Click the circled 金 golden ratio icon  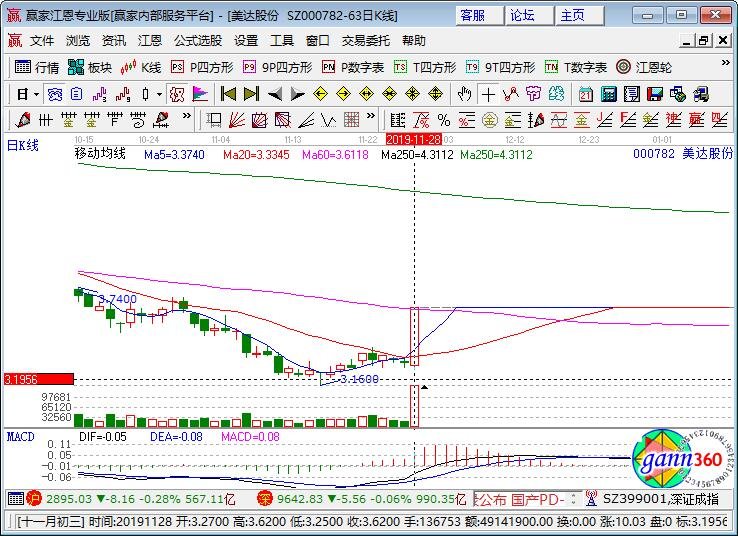click(x=490, y=120)
